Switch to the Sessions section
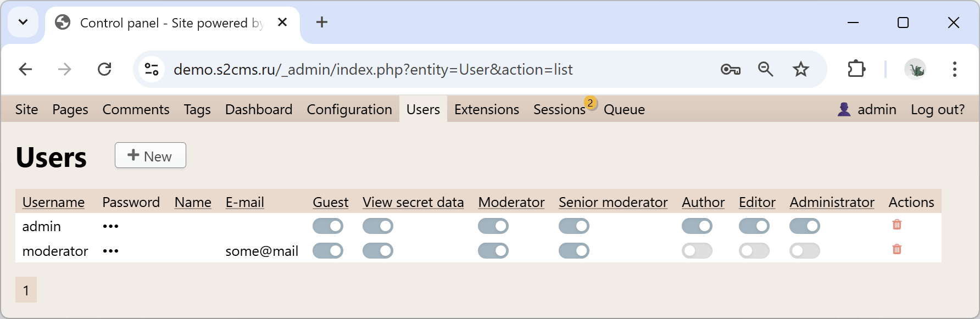The width and height of the screenshot is (980, 319). pos(559,109)
